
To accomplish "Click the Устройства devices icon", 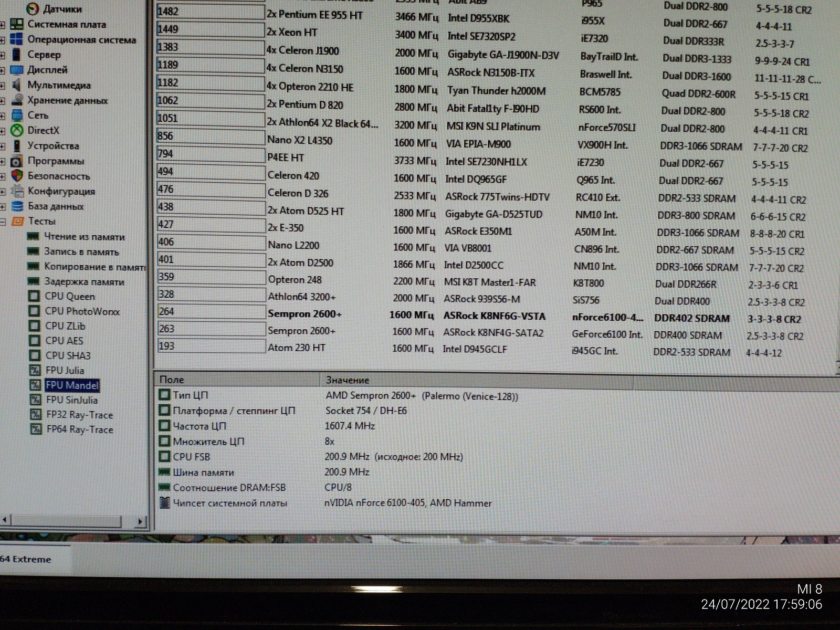I will pos(17,146).
